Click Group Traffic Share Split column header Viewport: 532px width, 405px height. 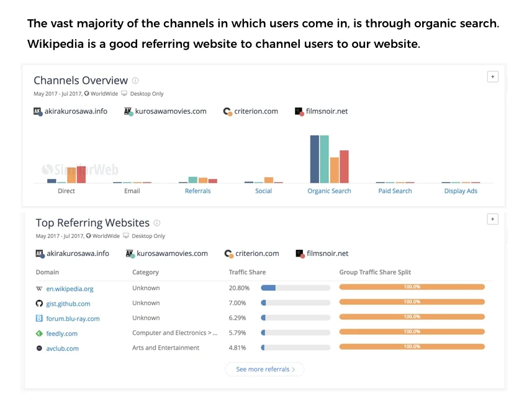pyautogui.click(x=375, y=272)
